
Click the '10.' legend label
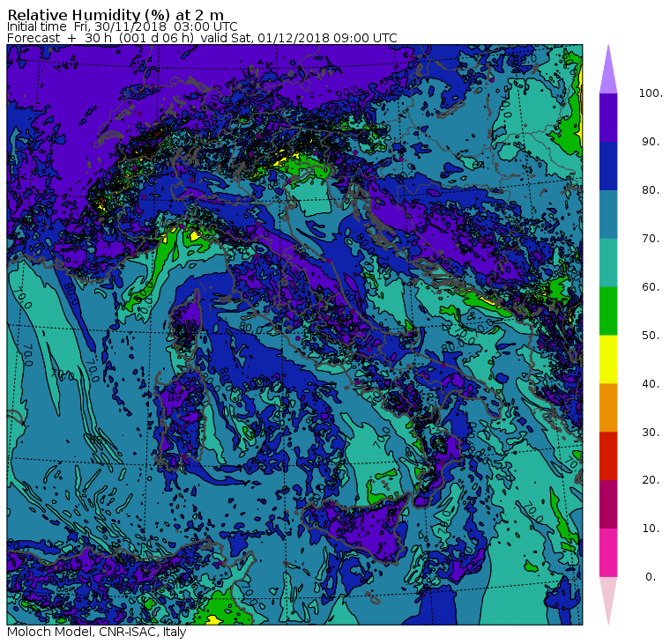pos(651,529)
